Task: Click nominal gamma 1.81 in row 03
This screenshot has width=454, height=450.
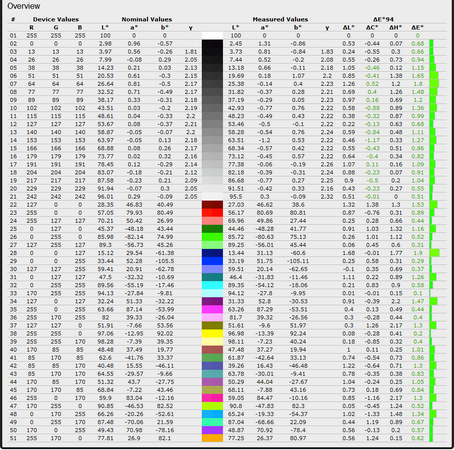Action: point(191,52)
